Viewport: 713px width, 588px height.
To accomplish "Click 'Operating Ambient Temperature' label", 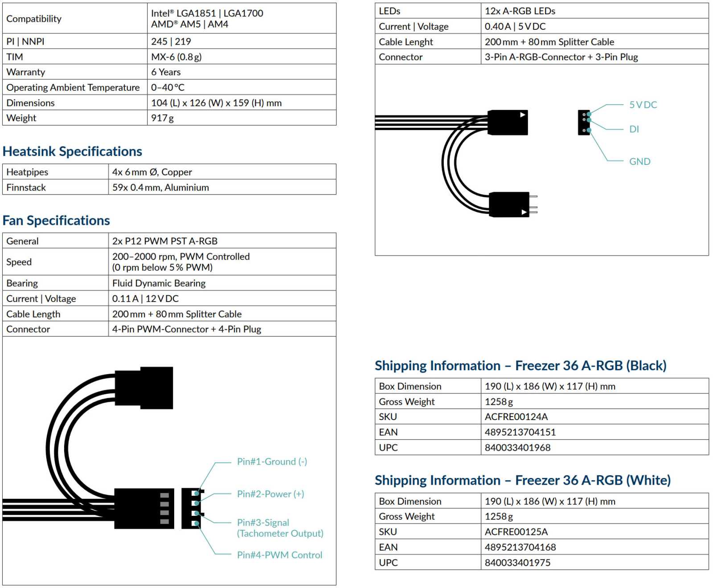I will 73,88.
